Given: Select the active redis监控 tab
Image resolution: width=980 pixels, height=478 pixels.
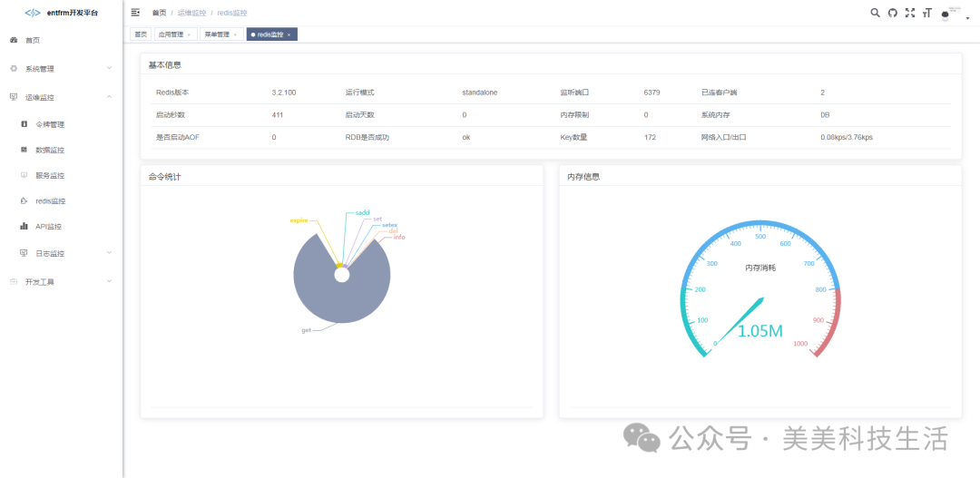Looking at the screenshot, I should click(x=272, y=34).
